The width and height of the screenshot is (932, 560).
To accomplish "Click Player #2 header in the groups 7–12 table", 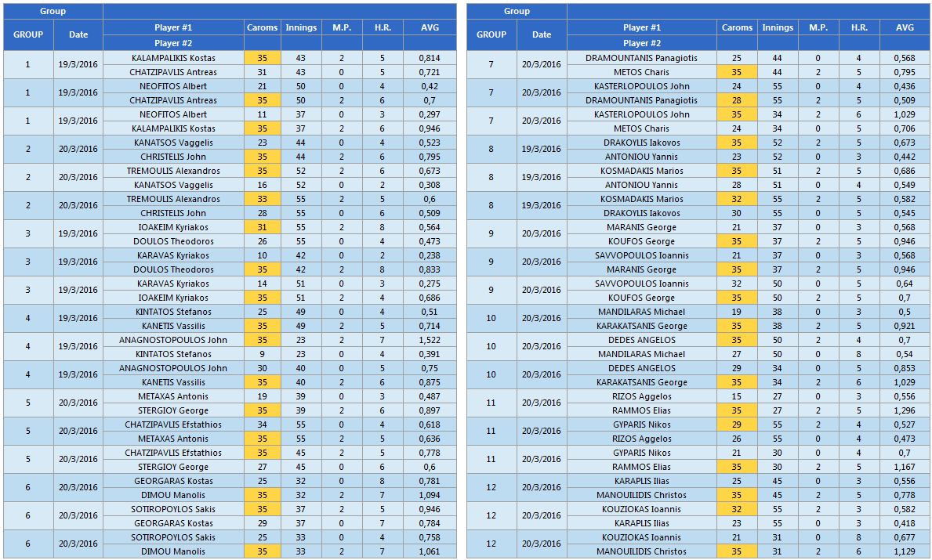I will (x=642, y=43).
